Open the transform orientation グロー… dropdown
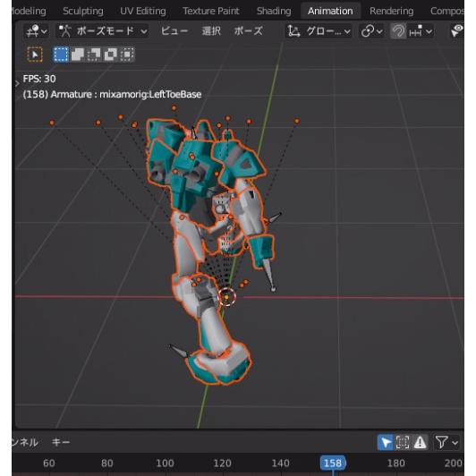 click(319, 31)
